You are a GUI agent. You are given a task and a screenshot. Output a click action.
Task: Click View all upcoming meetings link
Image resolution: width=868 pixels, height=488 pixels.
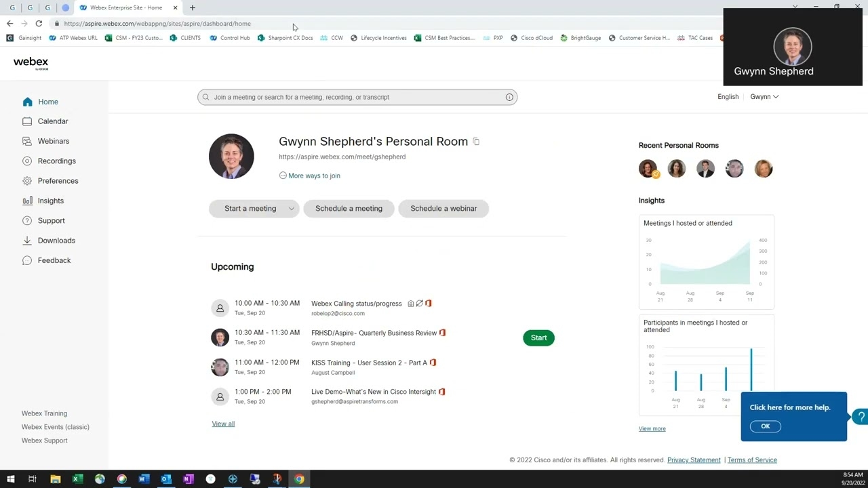tap(223, 424)
